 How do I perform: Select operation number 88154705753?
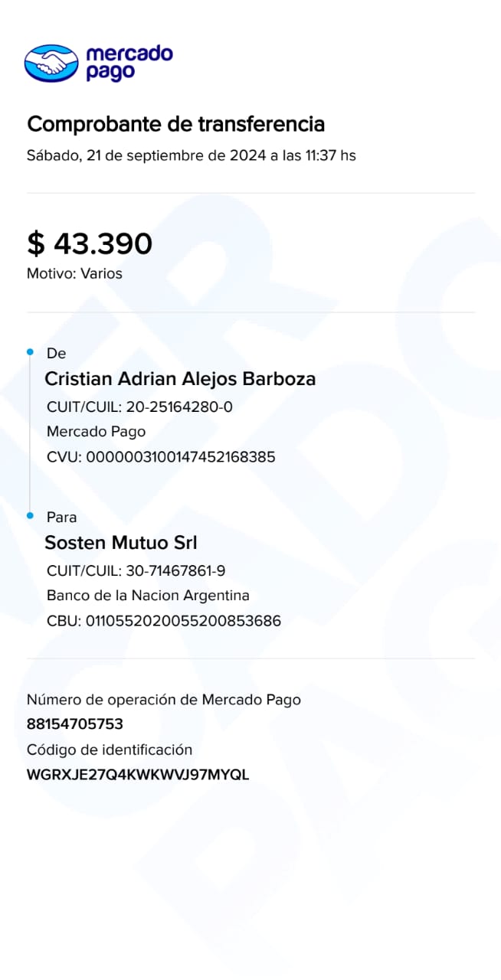74,724
